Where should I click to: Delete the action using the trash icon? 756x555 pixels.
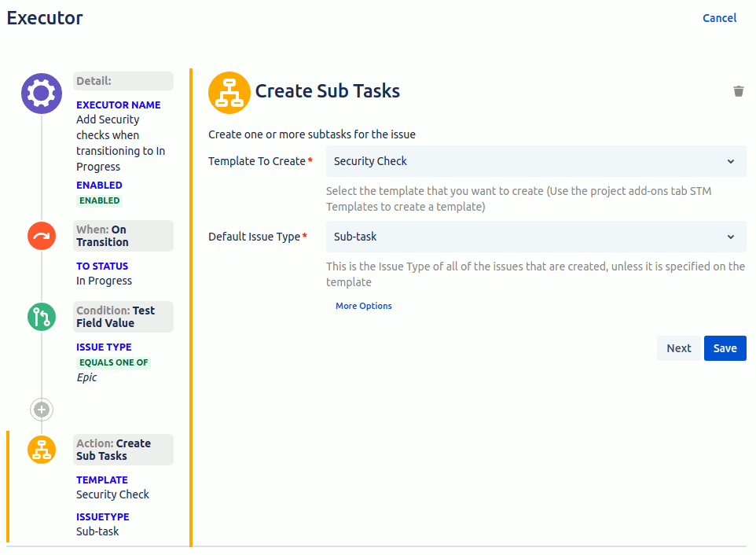click(739, 90)
